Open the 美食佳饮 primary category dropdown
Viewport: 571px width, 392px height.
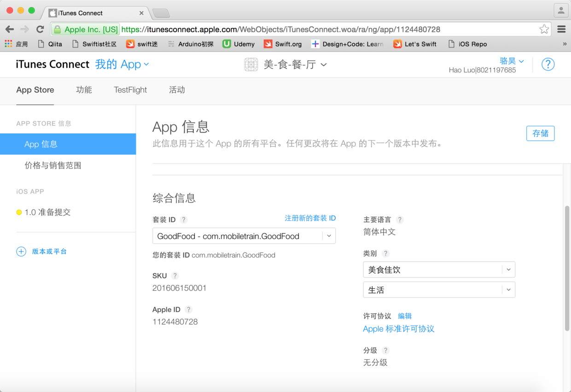(439, 269)
